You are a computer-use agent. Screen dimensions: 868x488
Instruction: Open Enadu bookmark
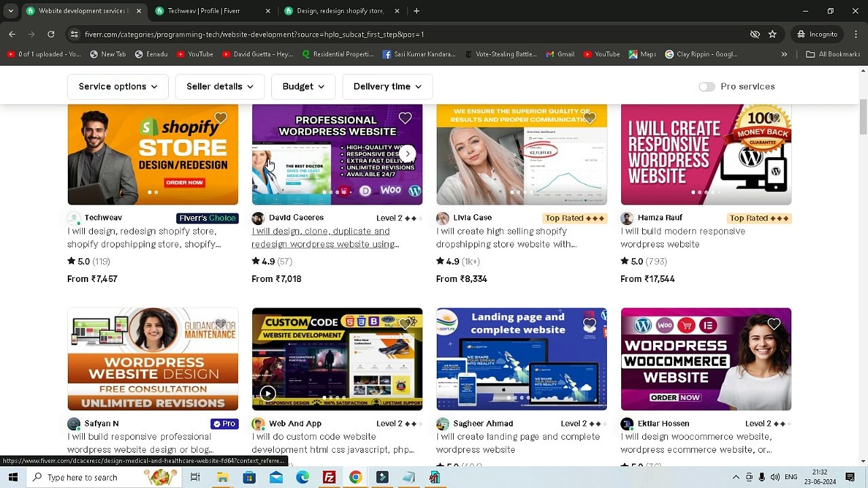point(151,54)
